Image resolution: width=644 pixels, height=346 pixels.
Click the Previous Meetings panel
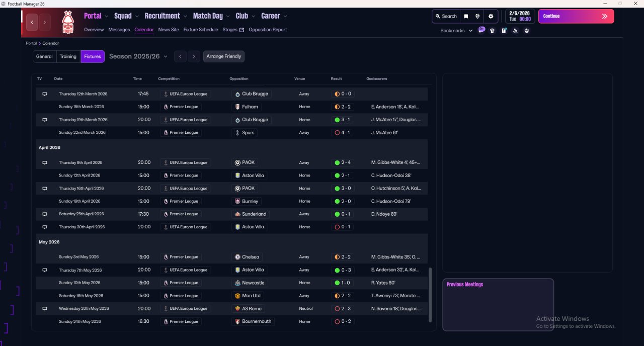(x=498, y=305)
